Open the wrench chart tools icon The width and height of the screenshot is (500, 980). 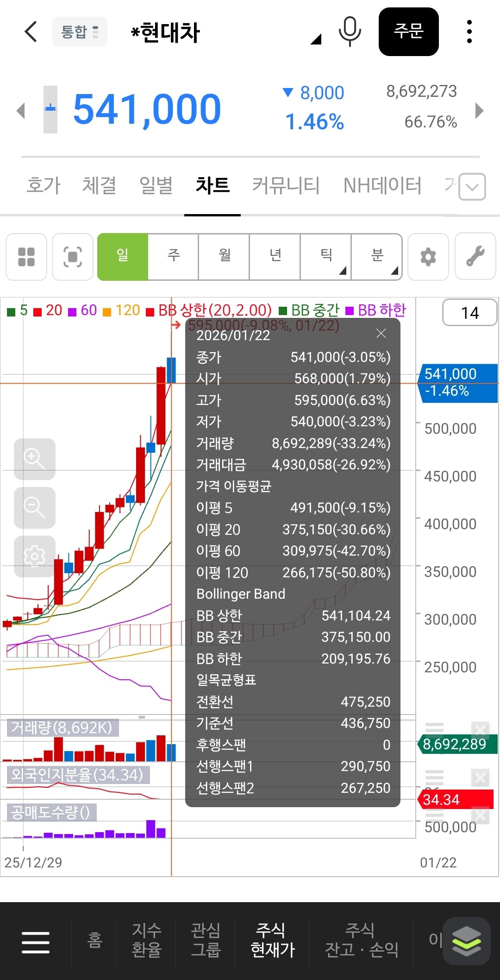tap(475, 257)
